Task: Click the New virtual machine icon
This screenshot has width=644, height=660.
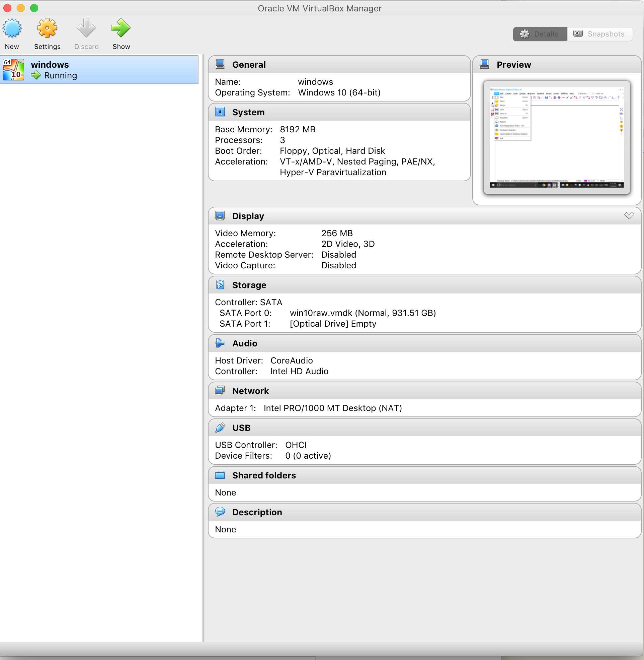Action: click(12, 28)
